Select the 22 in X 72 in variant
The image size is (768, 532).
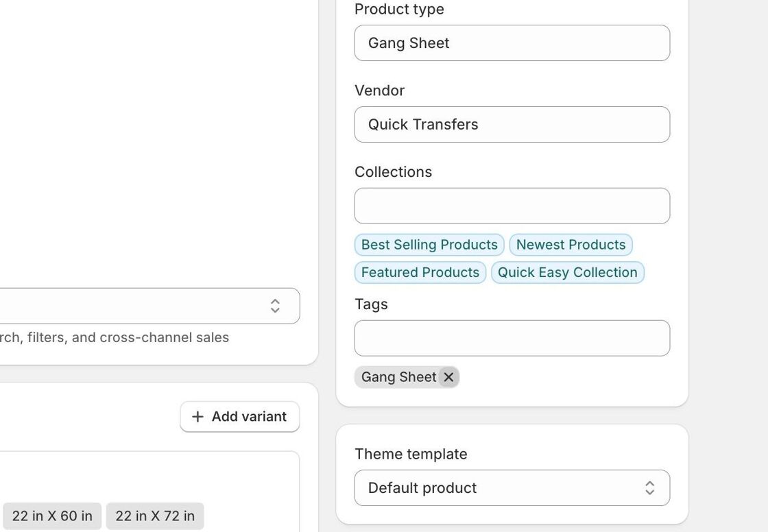[x=155, y=516]
